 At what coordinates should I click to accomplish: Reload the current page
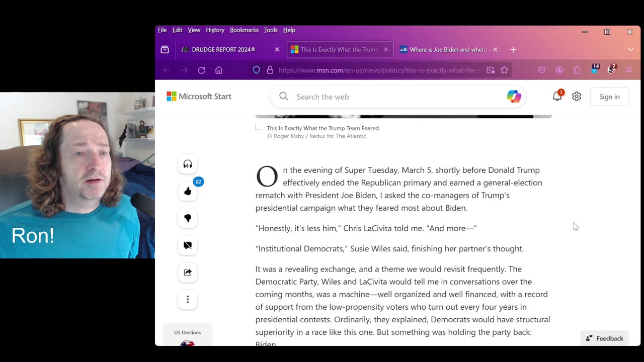point(201,70)
